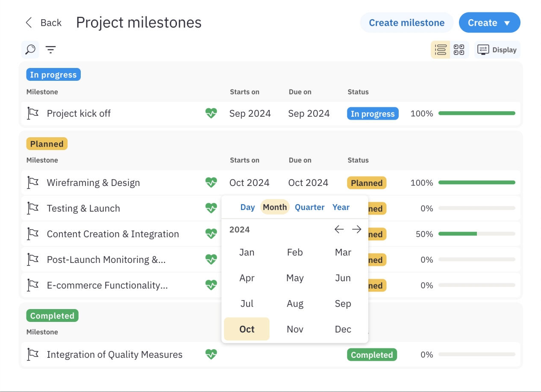Image resolution: width=541 pixels, height=392 pixels.
Task: Collapse the In progress group header
Action: tap(53, 75)
